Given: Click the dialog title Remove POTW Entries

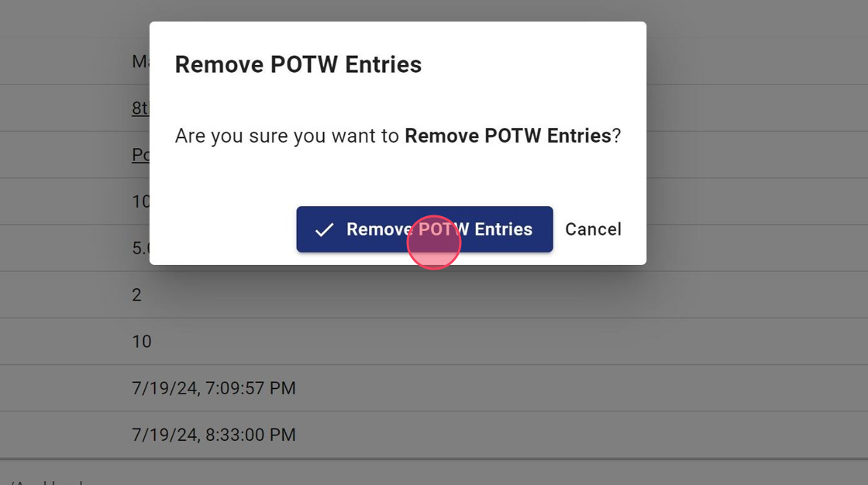Looking at the screenshot, I should [298, 64].
